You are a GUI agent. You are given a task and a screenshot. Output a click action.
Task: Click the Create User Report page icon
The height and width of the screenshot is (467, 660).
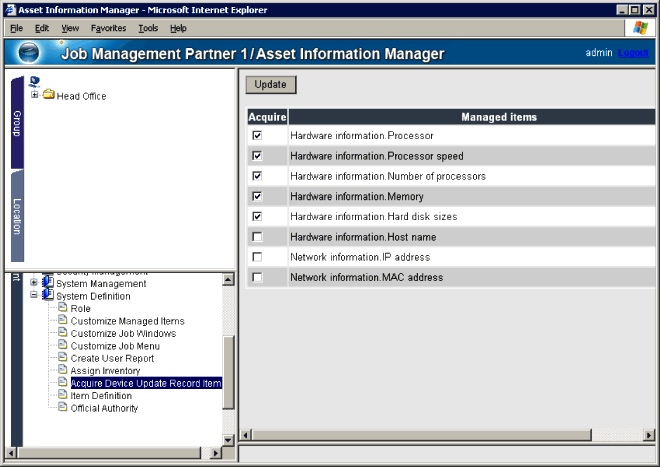[62, 358]
